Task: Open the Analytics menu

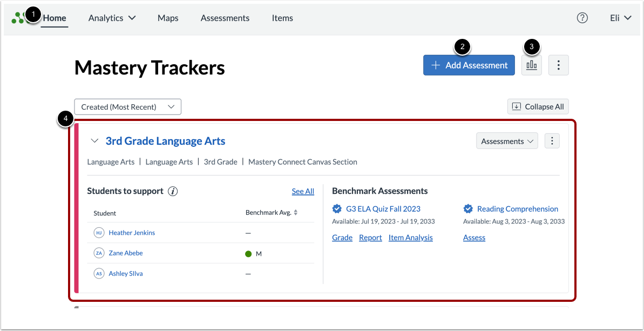Action: [x=112, y=18]
